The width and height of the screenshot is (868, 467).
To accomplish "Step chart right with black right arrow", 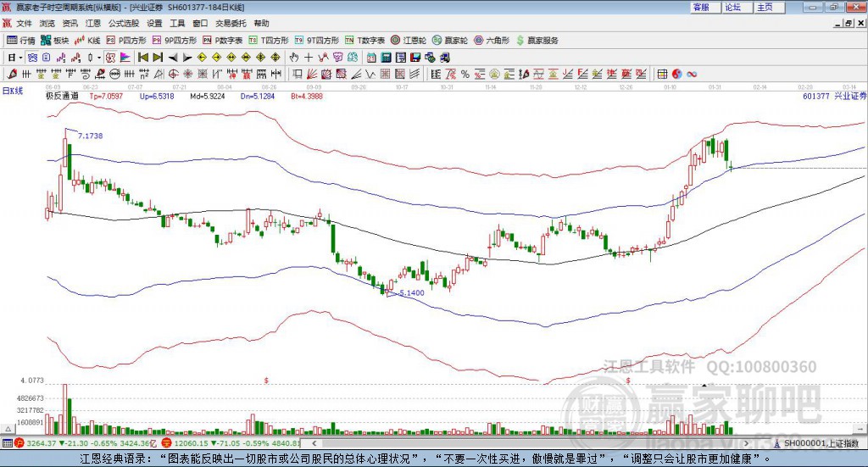I will [x=187, y=58].
